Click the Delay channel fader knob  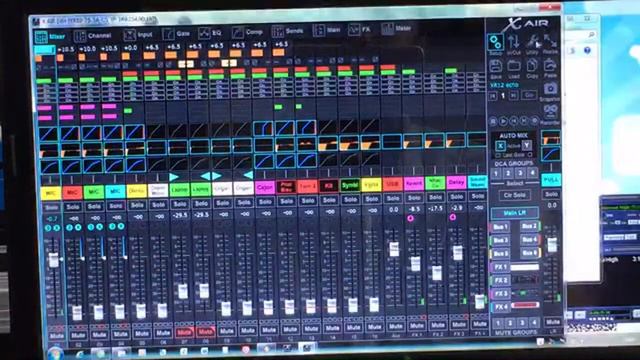tap(458, 253)
